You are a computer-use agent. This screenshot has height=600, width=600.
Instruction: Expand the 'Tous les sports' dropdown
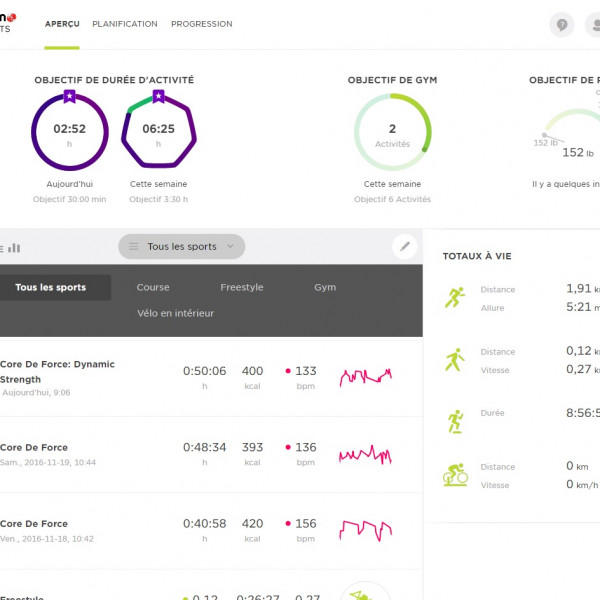click(181, 246)
